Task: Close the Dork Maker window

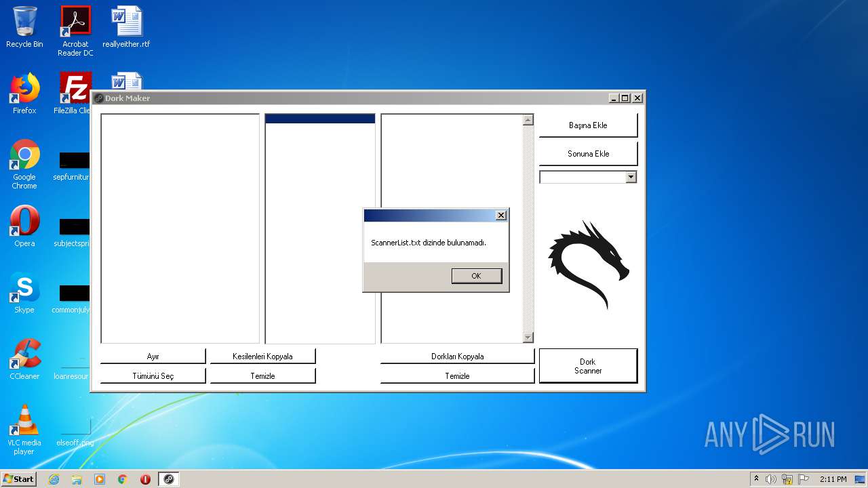Action: (x=637, y=98)
